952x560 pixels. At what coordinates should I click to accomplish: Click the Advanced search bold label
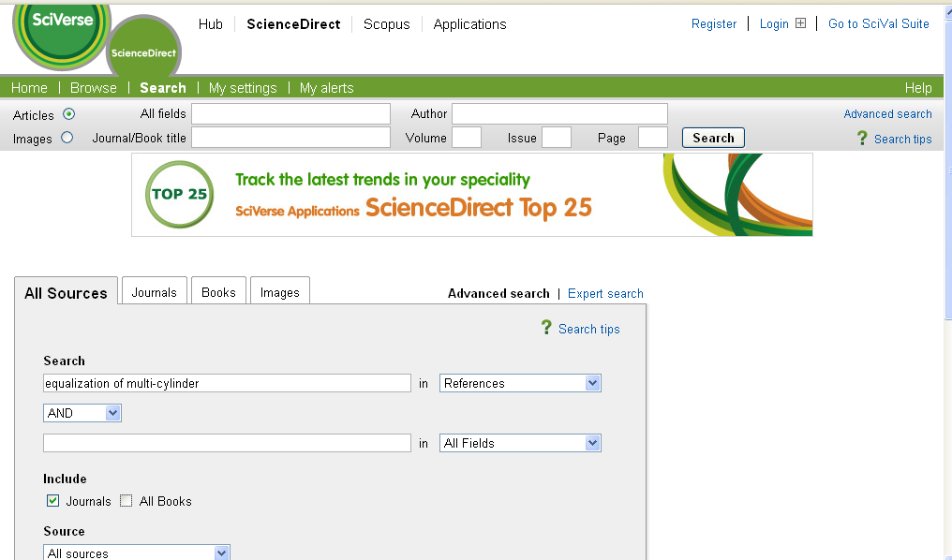click(x=498, y=294)
